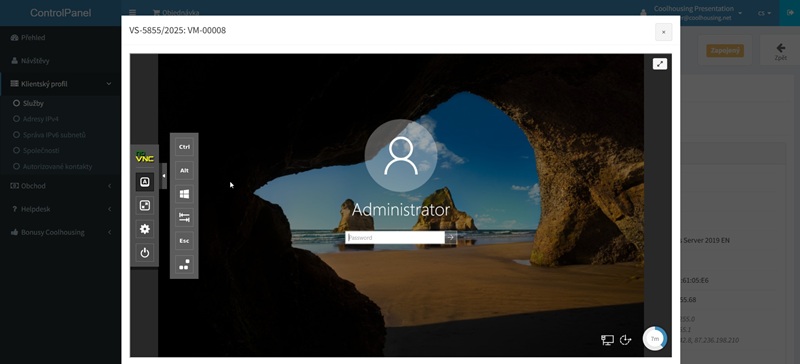Toggle the hamburger menu in ControlPanel header

click(x=133, y=13)
